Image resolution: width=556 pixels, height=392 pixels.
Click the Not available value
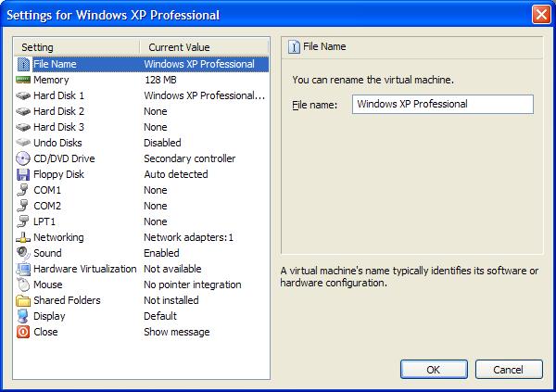(x=172, y=269)
